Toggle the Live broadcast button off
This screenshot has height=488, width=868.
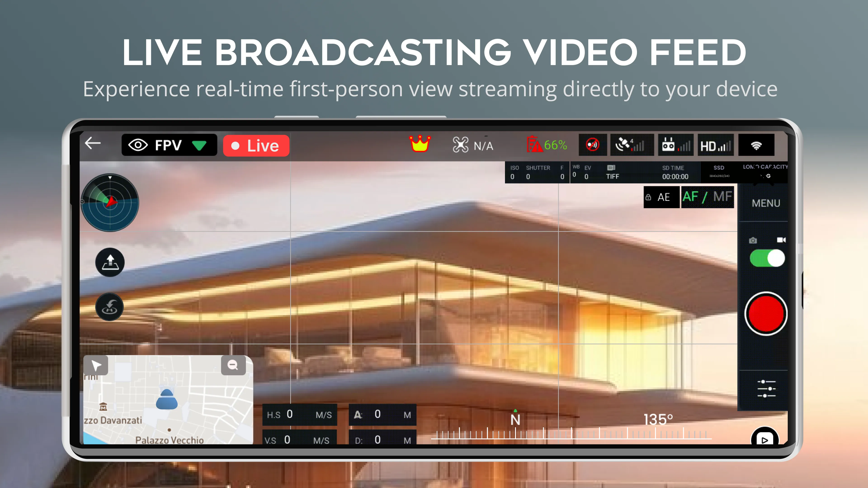tap(256, 145)
